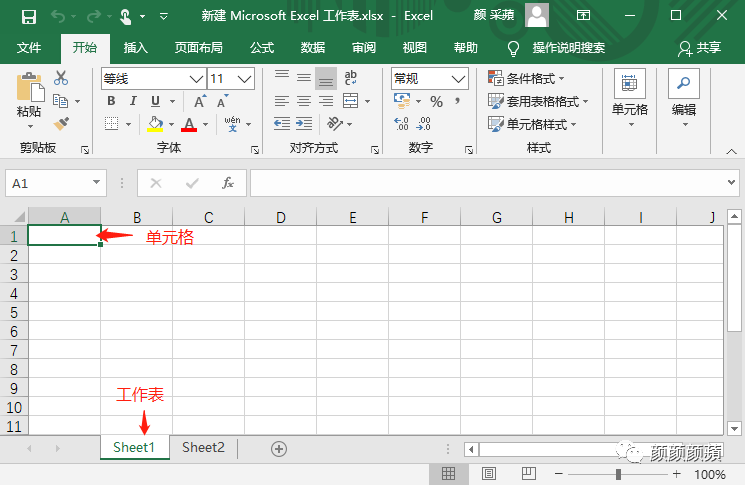745x485 pixels.
Task: Add a new sheet with plus button
Action: point(278,449)
